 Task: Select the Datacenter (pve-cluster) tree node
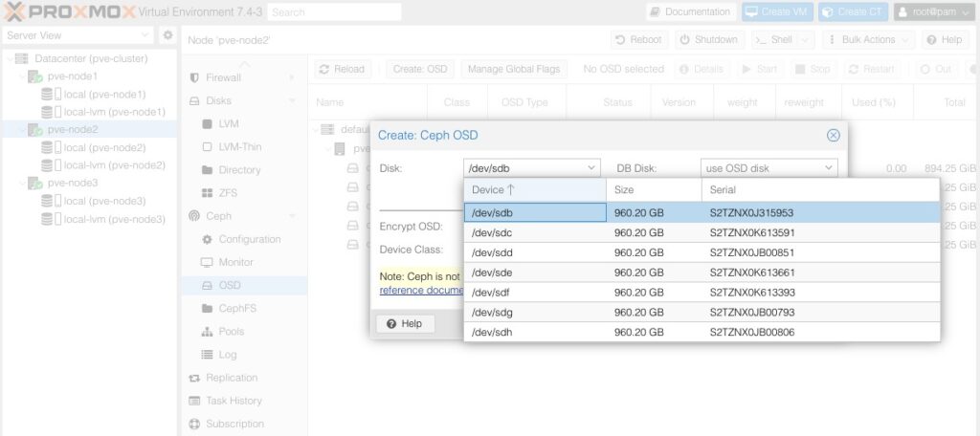pos(91,58)
